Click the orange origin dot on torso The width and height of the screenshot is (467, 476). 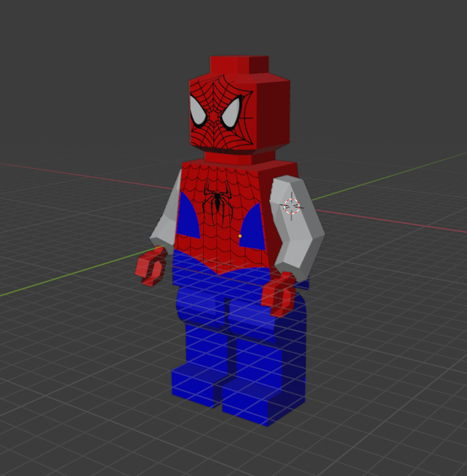click(240, 236)
